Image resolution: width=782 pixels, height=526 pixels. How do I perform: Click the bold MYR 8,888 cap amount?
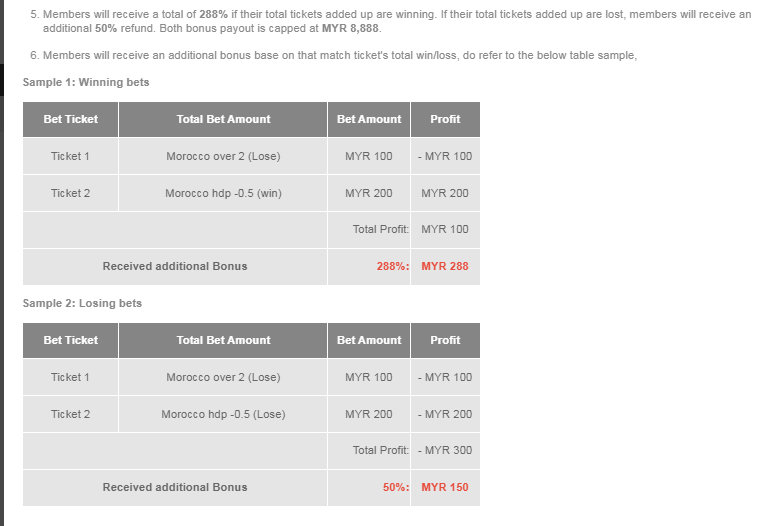(351, 28)
